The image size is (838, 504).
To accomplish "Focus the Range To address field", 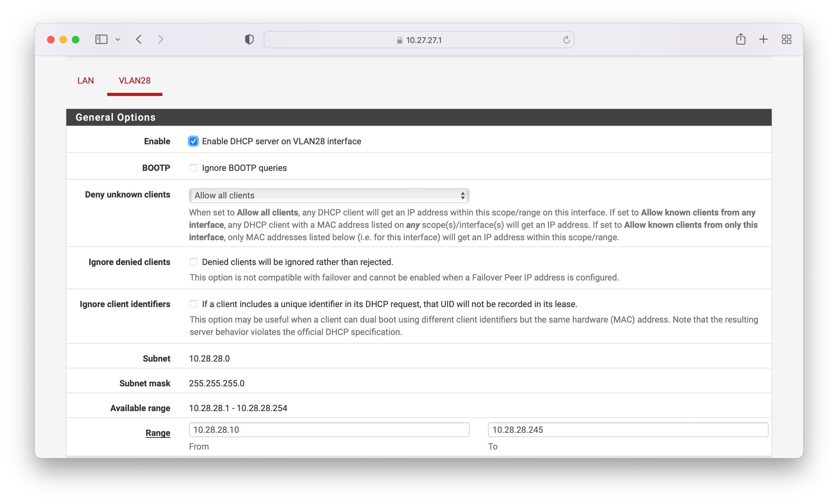I will [x=628, y=430].
